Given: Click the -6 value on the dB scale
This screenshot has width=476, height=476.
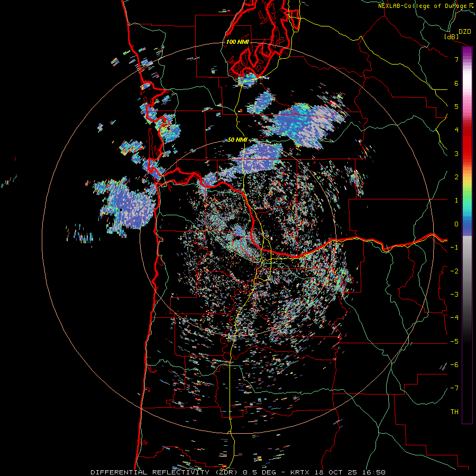Looking at the screenshot, I should (454, 365).
